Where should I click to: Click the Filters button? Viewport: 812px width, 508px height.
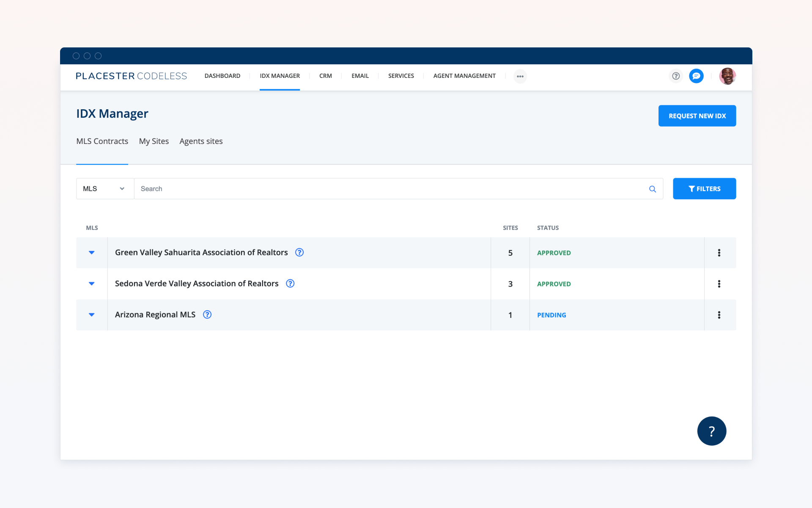704,189
